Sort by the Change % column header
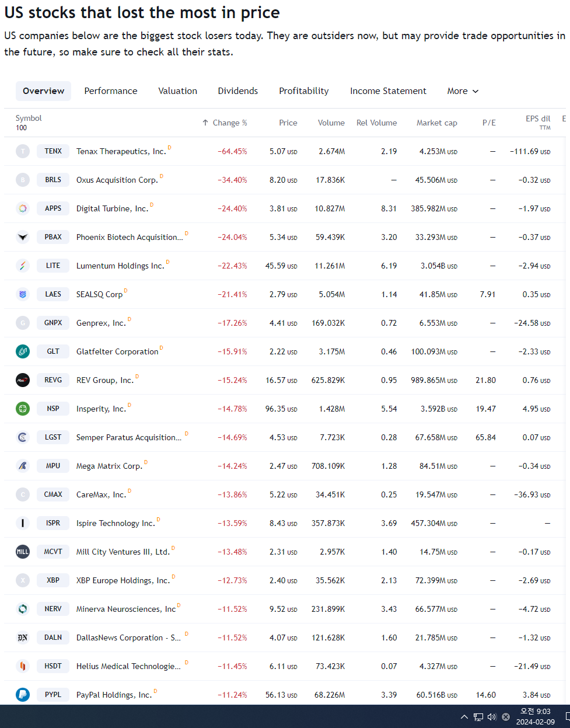The height and width of the screenshot is (728, 570). (x=225, y=123)
